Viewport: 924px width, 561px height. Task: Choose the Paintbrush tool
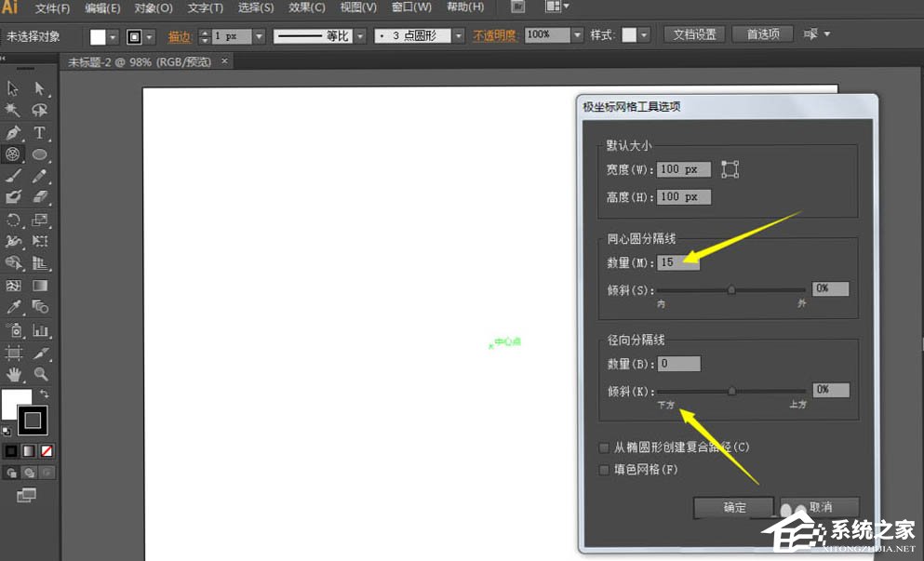12,178
